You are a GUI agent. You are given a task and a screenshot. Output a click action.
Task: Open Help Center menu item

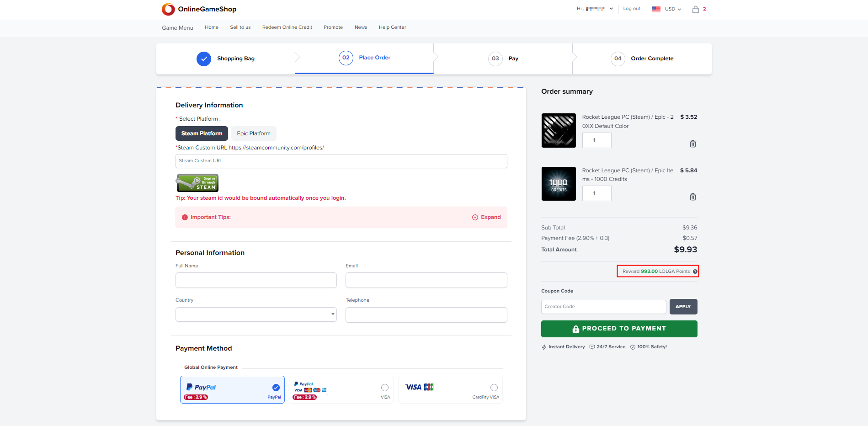(392, 27)
